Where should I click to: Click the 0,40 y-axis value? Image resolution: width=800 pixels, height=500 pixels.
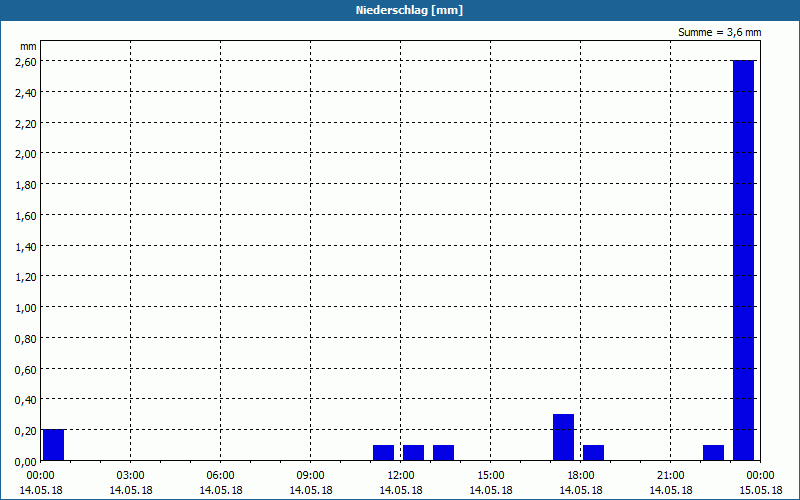coord(28,399)
